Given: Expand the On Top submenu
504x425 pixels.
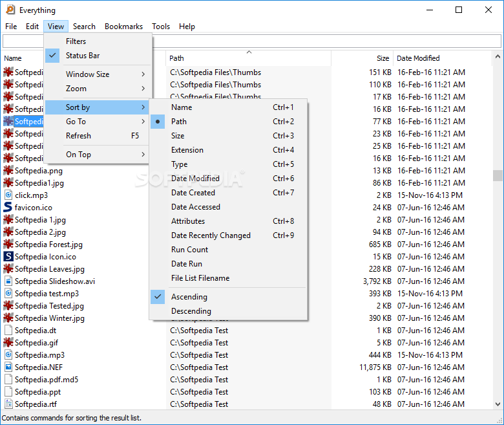Looking at the screenshot, I should [98, 155].
